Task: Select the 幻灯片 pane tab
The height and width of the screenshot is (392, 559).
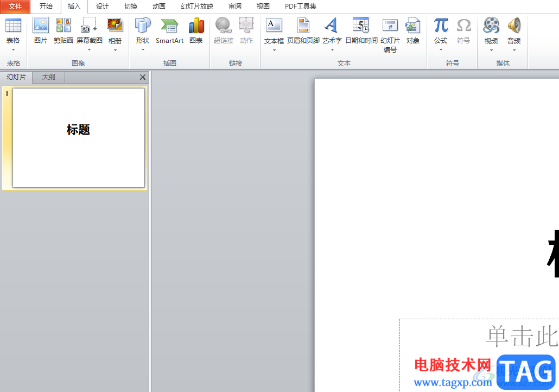Action: tap(16, 77)
